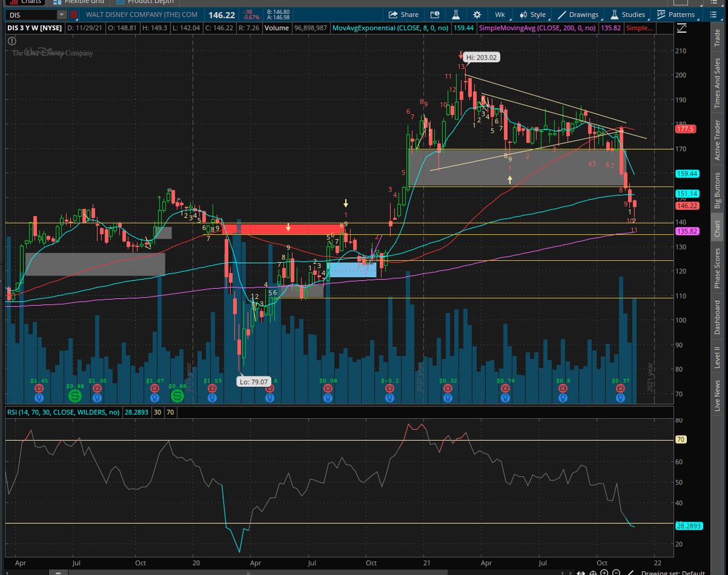Click the 146.22 last price axis label

click(687, 206)
